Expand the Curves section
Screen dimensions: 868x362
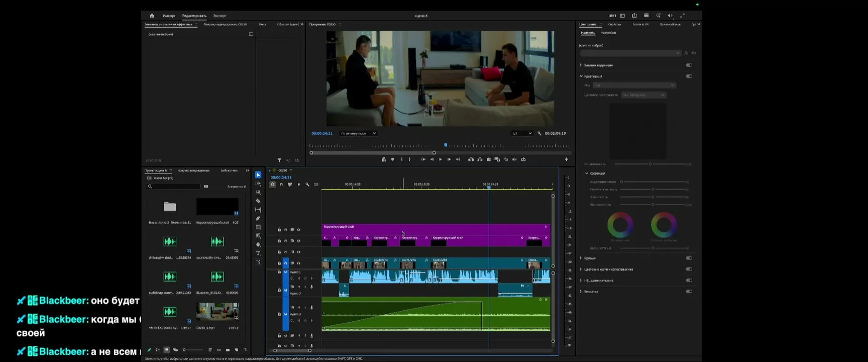[581, 258]
